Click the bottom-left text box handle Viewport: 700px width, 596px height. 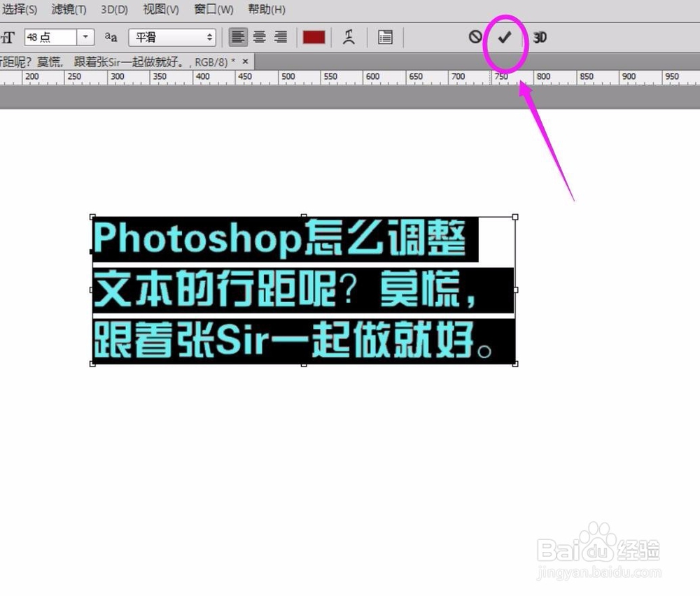(x=92, y=364)
